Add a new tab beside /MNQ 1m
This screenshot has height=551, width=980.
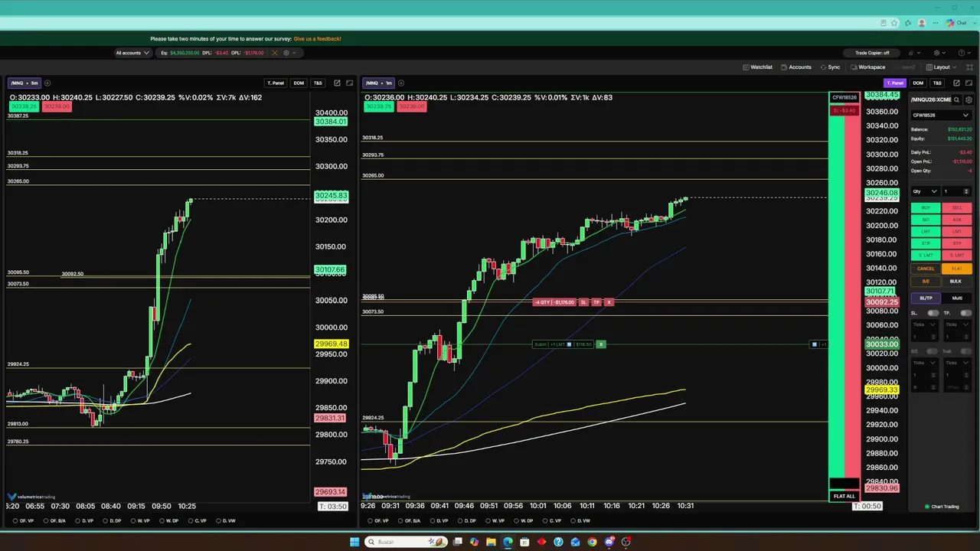click(x=402, y=83)
